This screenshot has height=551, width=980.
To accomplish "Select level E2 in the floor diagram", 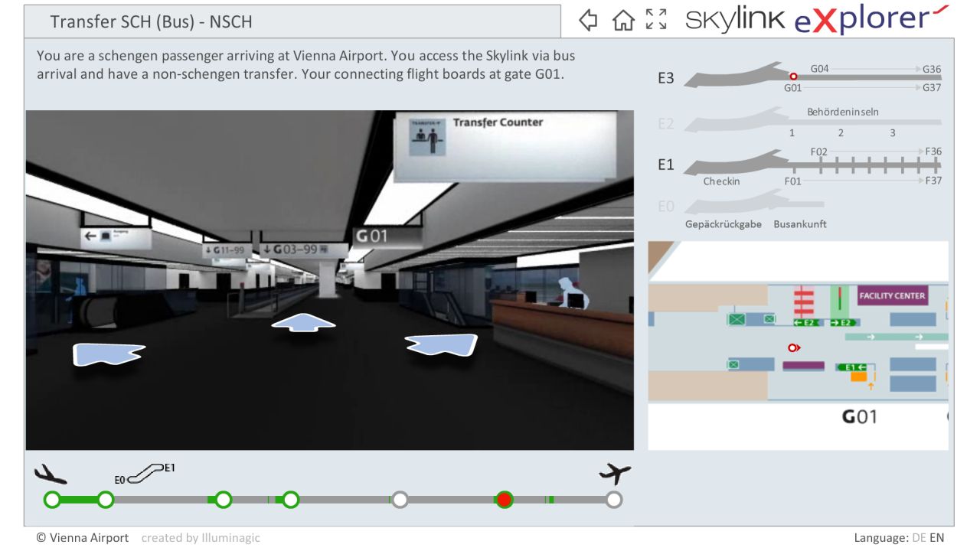I will tap(665, 123).
